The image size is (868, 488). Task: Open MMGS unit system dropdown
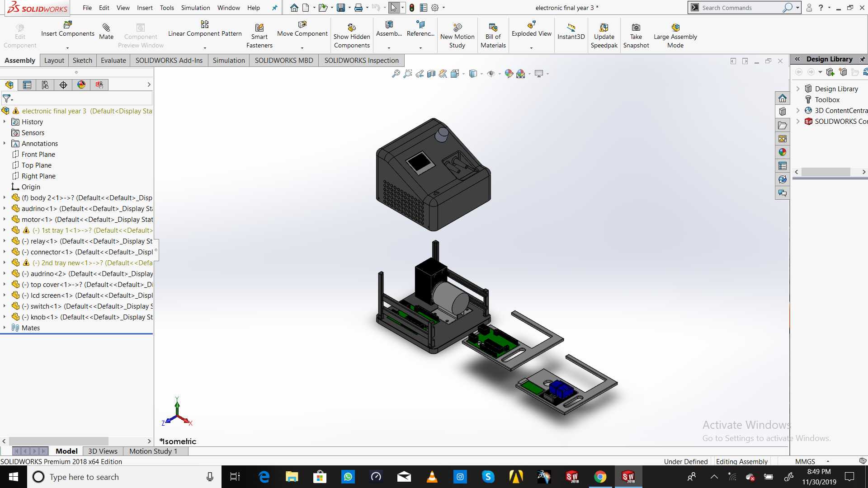tap(828, 461)
